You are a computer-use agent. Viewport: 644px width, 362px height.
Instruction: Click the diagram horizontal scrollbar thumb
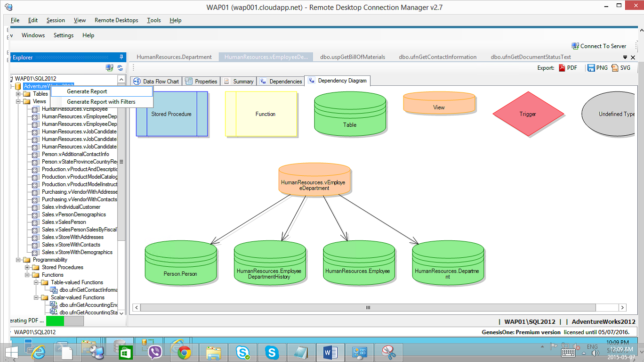point(368,307)
